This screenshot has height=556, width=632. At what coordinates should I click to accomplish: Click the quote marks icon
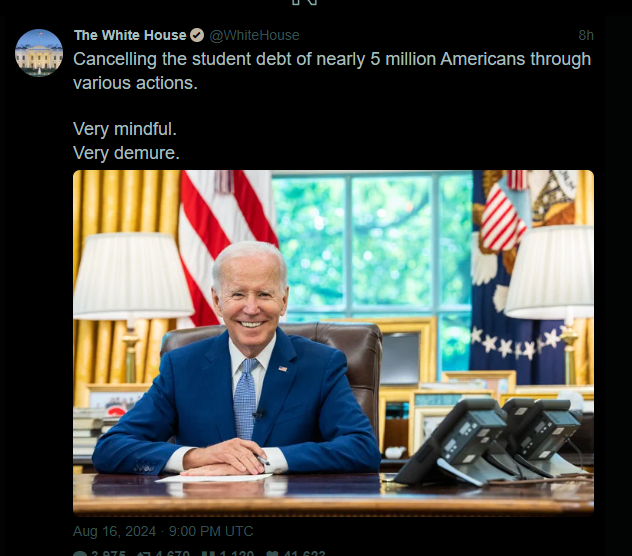click(x=210, y=554)
